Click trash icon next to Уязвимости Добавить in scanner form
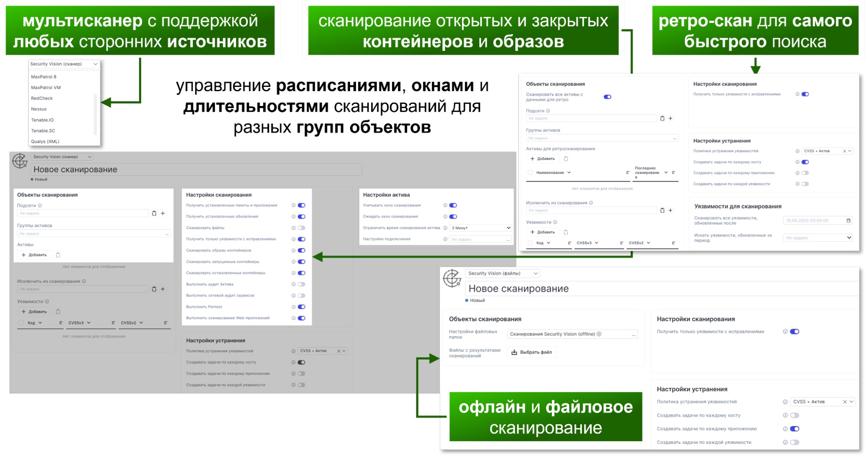 click(58, 312)
